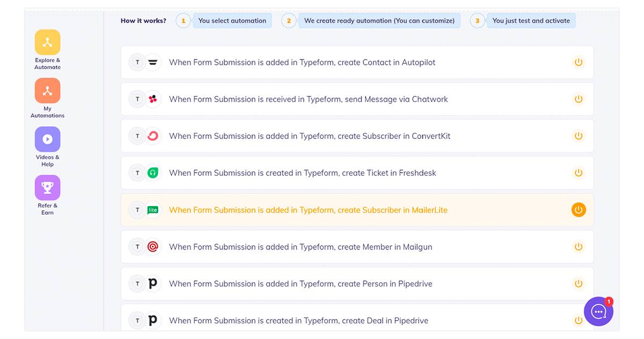Select 'We create ready automation' step label
Screen dimensions: 644x339
point(379,21)
